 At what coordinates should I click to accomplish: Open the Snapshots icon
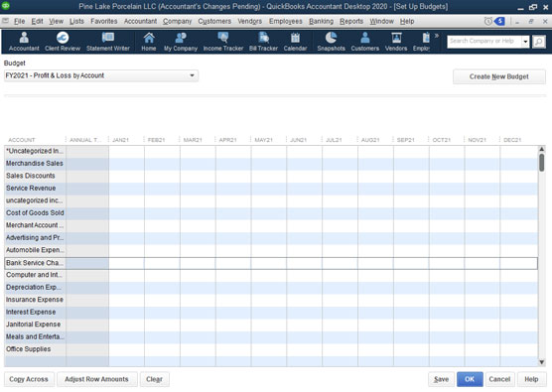[x=331, y=42]
